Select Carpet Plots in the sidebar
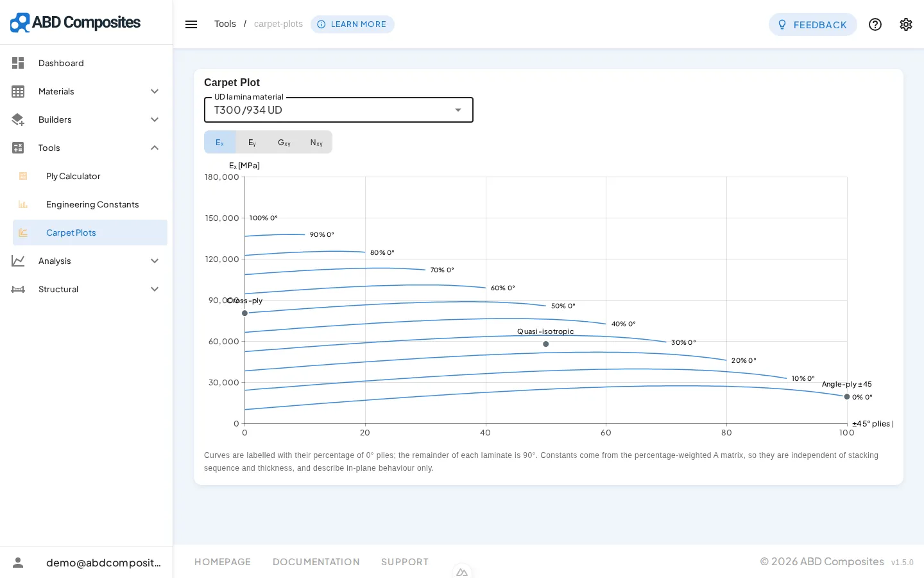 90,232
